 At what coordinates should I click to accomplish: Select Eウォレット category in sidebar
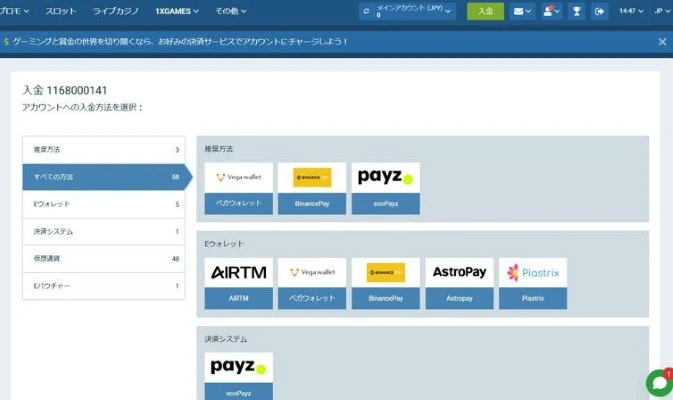click(104, 204)
